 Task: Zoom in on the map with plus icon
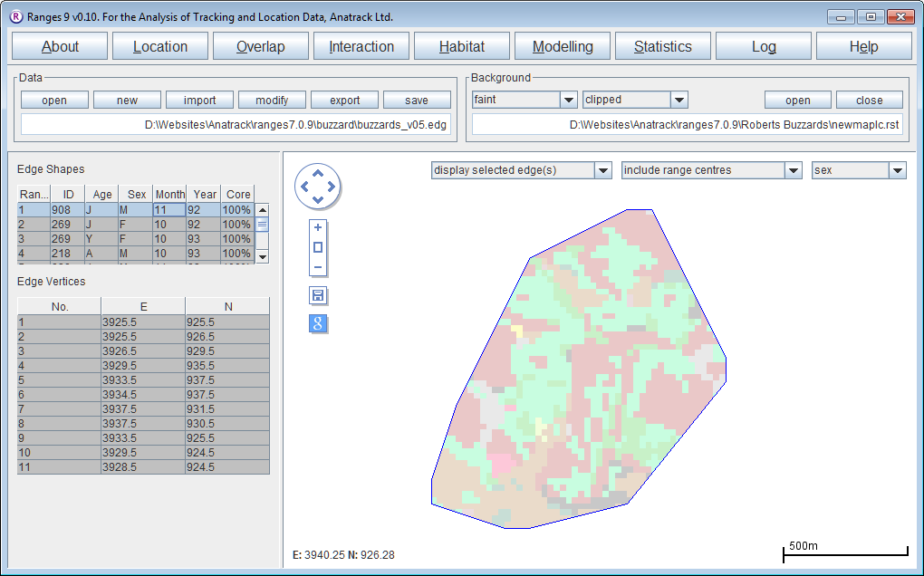click(x=317, y=227)
